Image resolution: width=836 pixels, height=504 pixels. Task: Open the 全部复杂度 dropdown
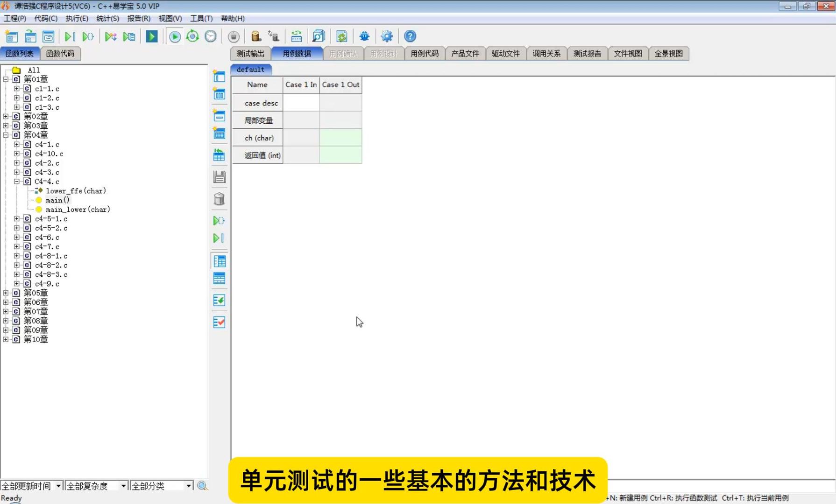[123, 486]
